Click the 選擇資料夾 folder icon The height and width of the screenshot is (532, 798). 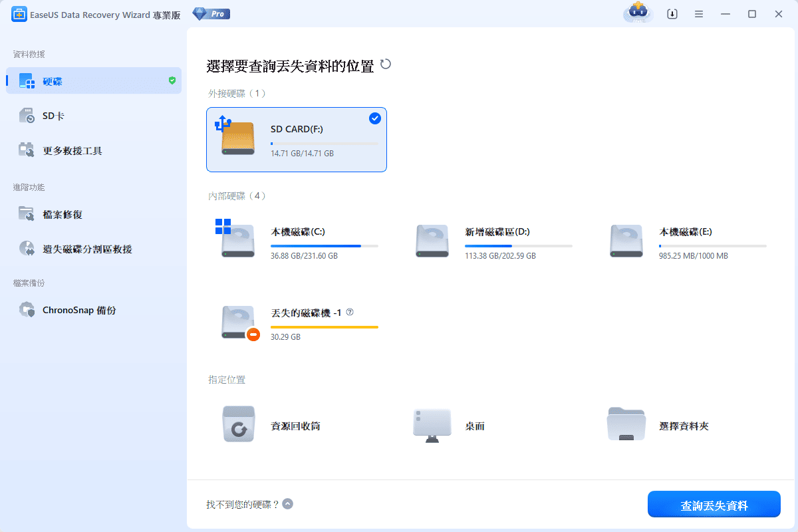coord(626,424)
